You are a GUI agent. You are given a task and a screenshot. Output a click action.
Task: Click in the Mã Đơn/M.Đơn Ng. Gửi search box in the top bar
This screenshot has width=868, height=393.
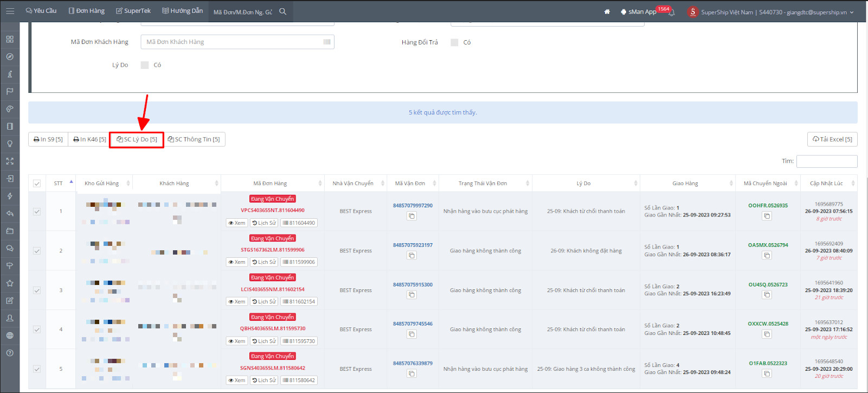coord(243,12)
